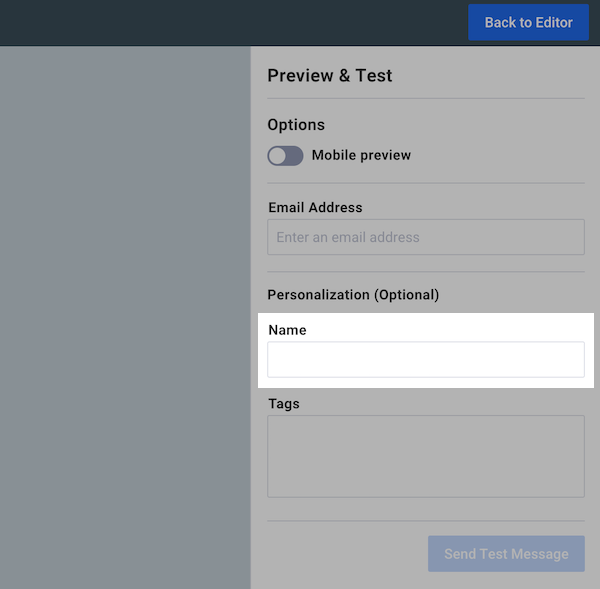600x589 pixels.
Task: Click the white highlighted area beside the Name label
Action: coord(450,328)
